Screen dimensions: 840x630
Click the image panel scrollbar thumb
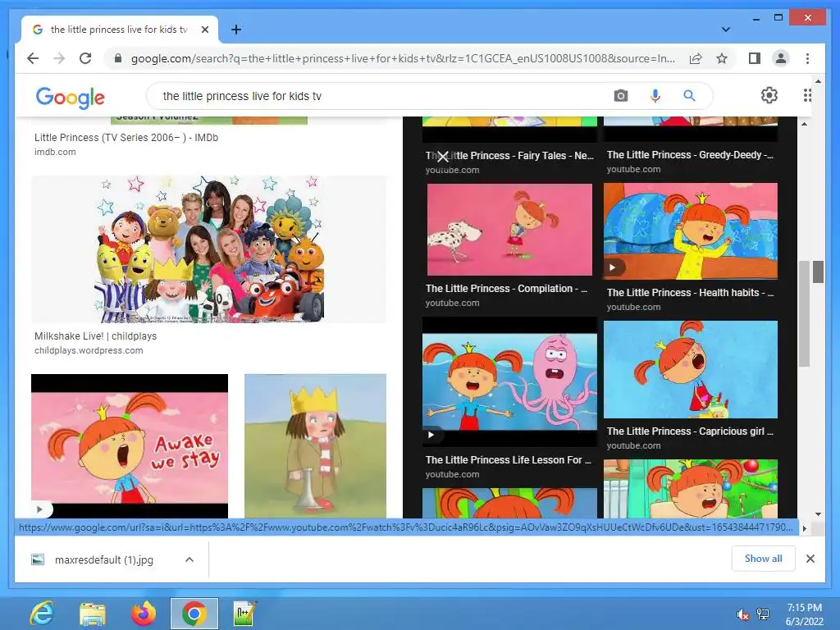[x=804, y=314]
